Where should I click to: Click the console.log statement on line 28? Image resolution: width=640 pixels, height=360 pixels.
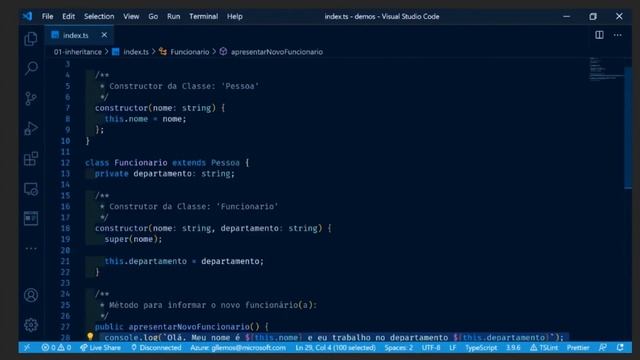point(334,338)
